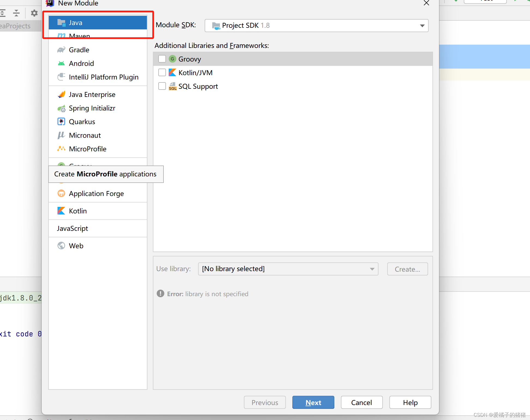This screenshot has height=420, width=530.
Task: Click the Java Enterprise icon
Action: (x=61, y=94)
